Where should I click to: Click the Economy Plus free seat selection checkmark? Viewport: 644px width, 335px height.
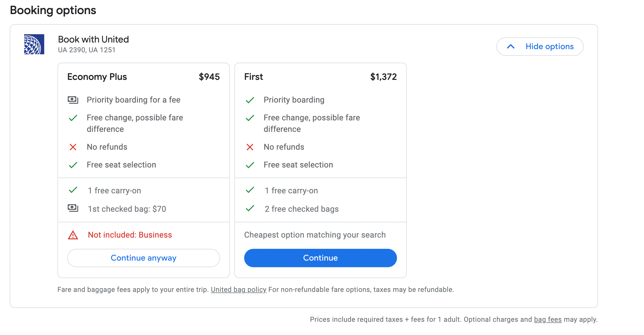(x=73, y=165)
